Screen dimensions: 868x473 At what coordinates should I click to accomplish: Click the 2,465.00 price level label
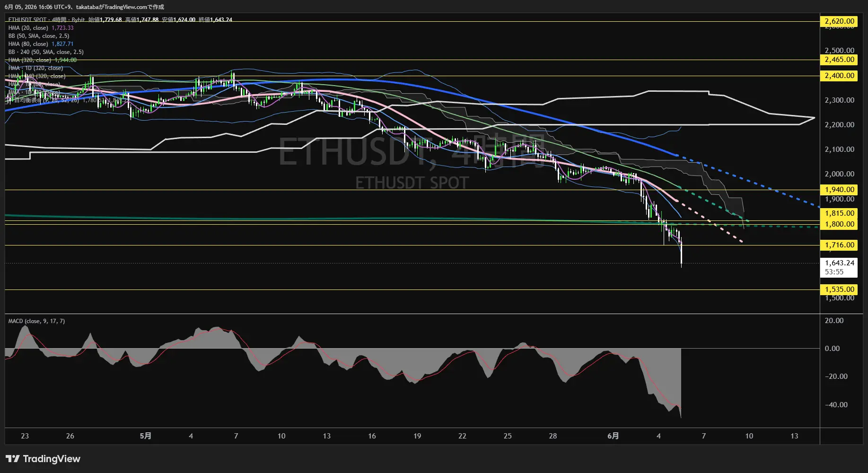839,60
